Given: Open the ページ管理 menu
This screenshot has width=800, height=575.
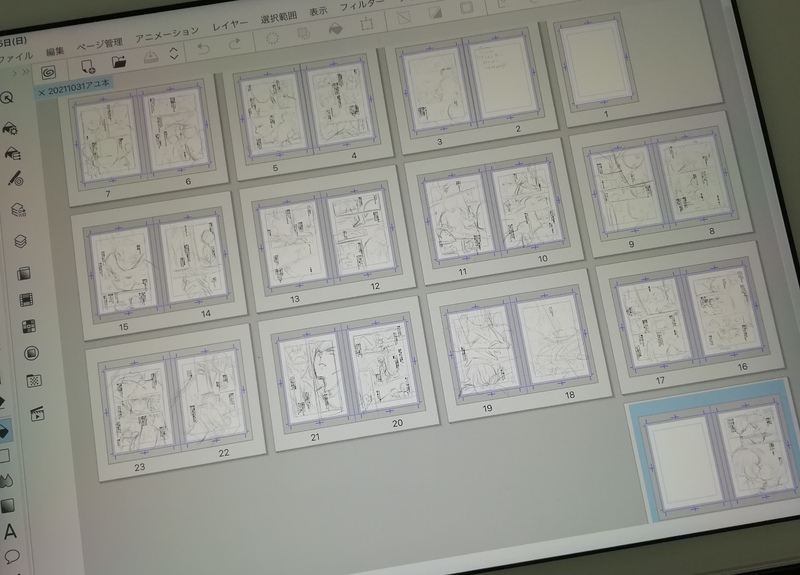Looking at the screenshot, I should pyautogui.click(x=100, y=44).
